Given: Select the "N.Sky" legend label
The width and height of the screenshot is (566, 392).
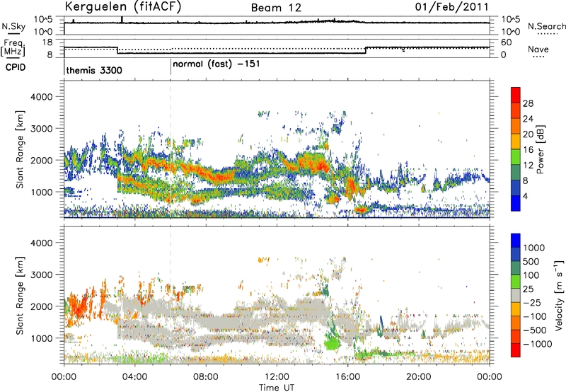Looking at the screenshot, I should coord(13,26).
